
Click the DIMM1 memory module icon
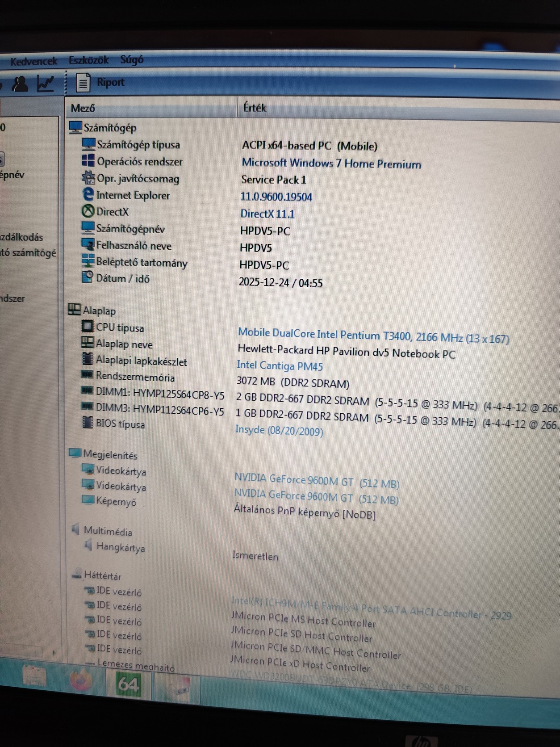tap(87, 390)
